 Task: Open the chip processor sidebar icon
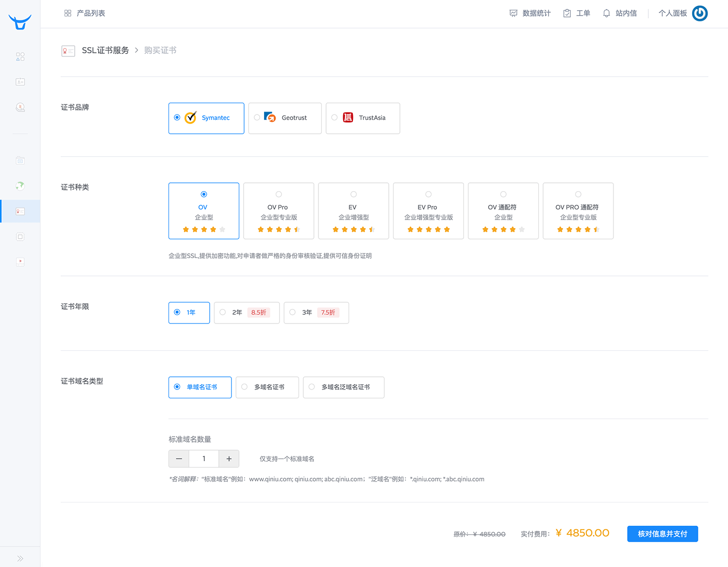pos(20,237)
